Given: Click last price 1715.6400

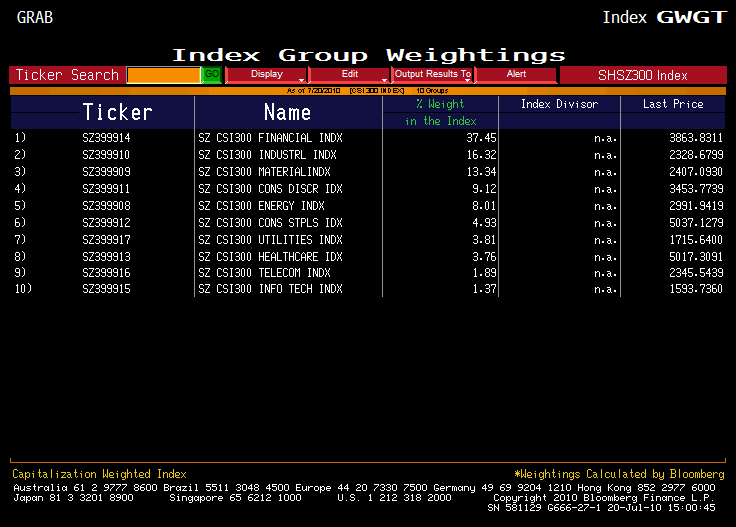Looking at the screenshot, I should 696,240.
